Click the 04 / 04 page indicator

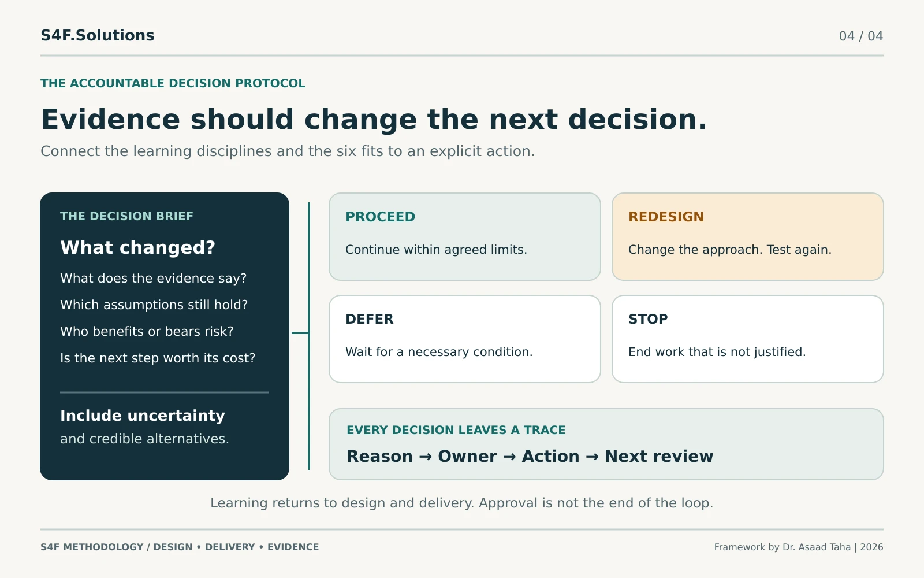(x=861, y=36)
